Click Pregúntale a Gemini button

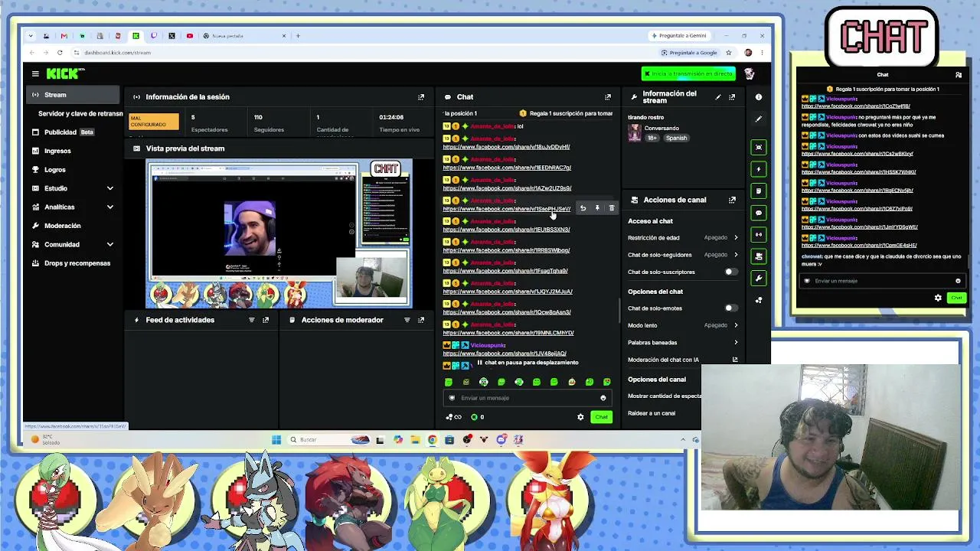click(x=678, y=36)
